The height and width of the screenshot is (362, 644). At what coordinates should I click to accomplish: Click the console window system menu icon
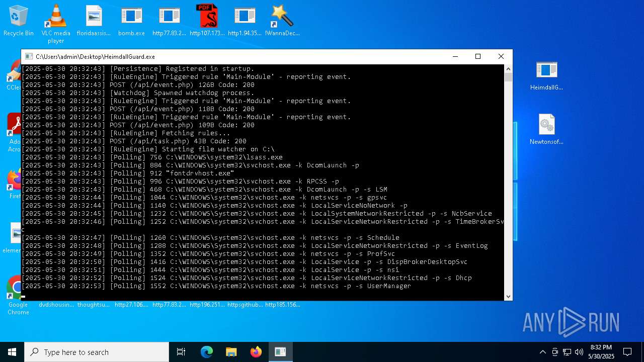click(x=29, y=57)
